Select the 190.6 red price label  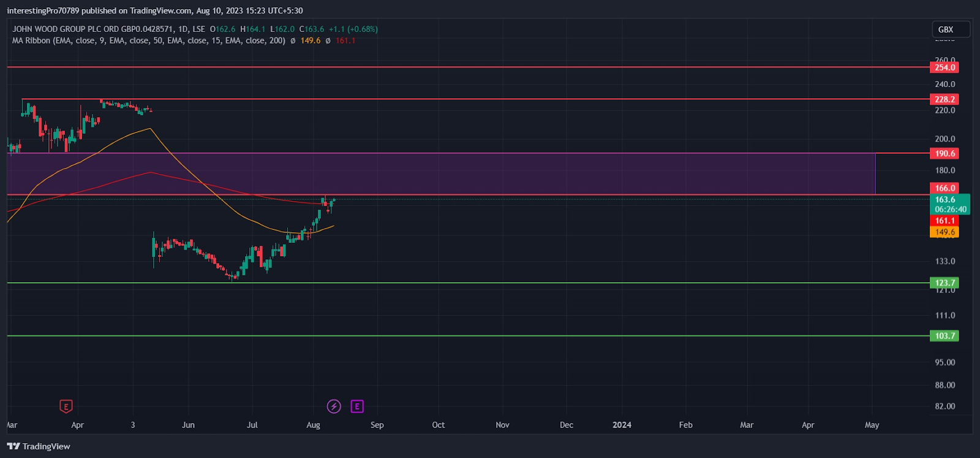pyautogui.click(x=944, y=154)
